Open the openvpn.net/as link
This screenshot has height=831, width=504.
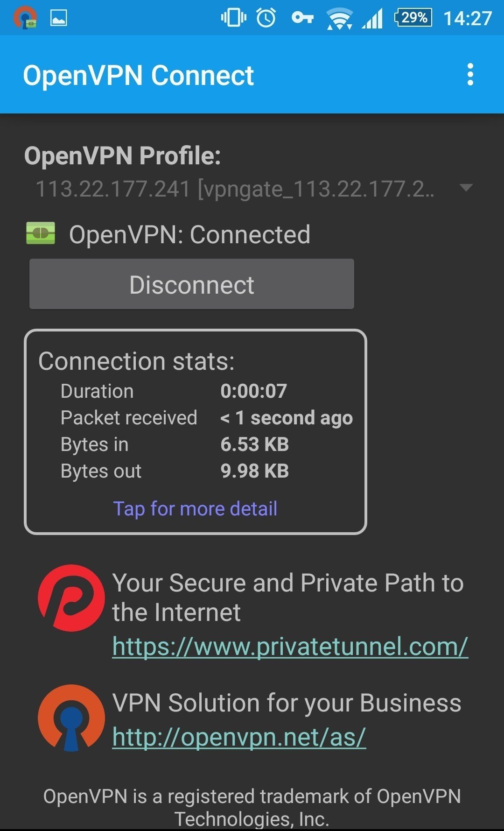point(239,737)
